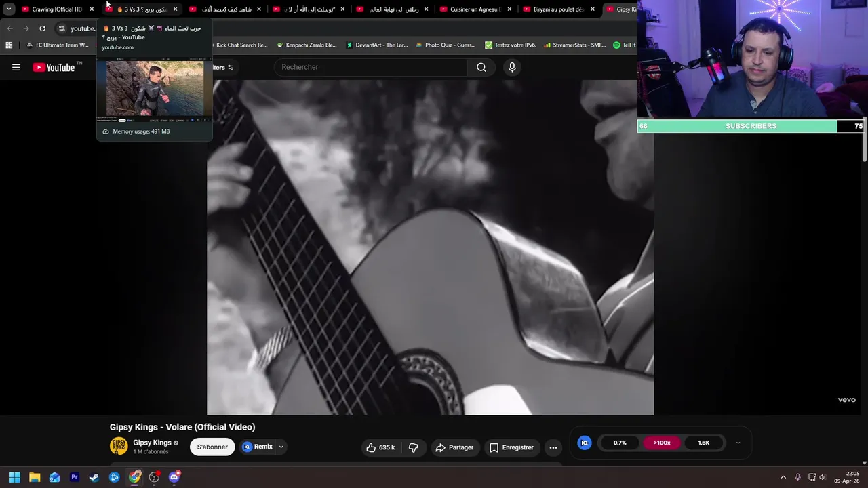Open the Gipsy Kings channel avatar
868x488 pixels.
click(119, 446)
